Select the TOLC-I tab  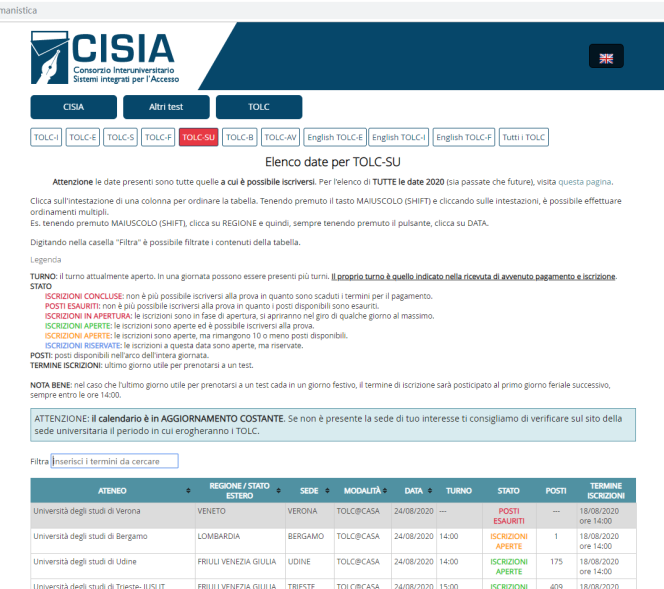pyautogui.click(x=46, y=137)
